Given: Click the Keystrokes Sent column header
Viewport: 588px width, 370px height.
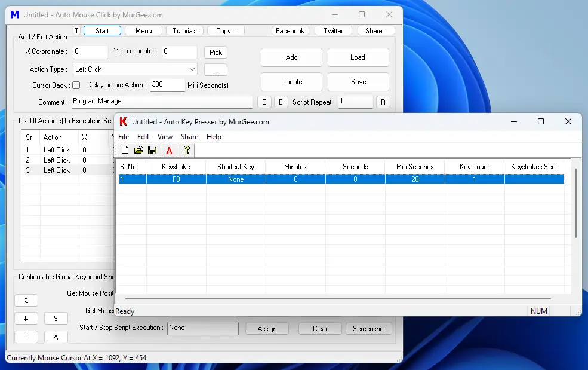Looking at the screenshot, I should (534, 166).
